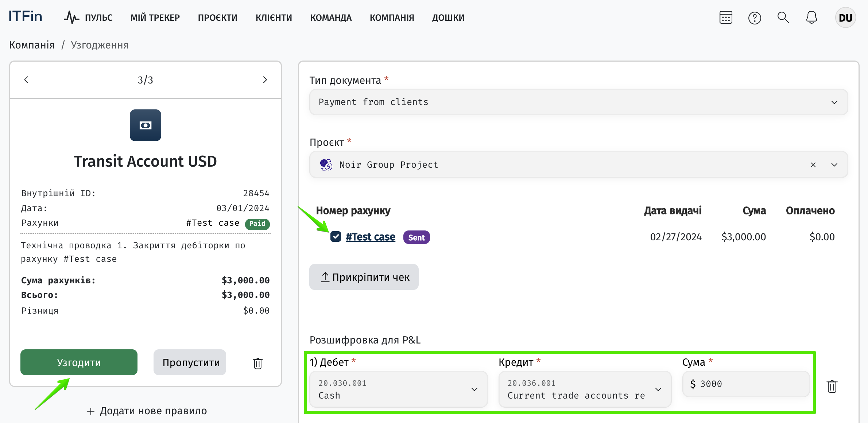Clear the Noir Group Project selection
The height and width of the screenshot is (423, 868).
tap(813, 165)
